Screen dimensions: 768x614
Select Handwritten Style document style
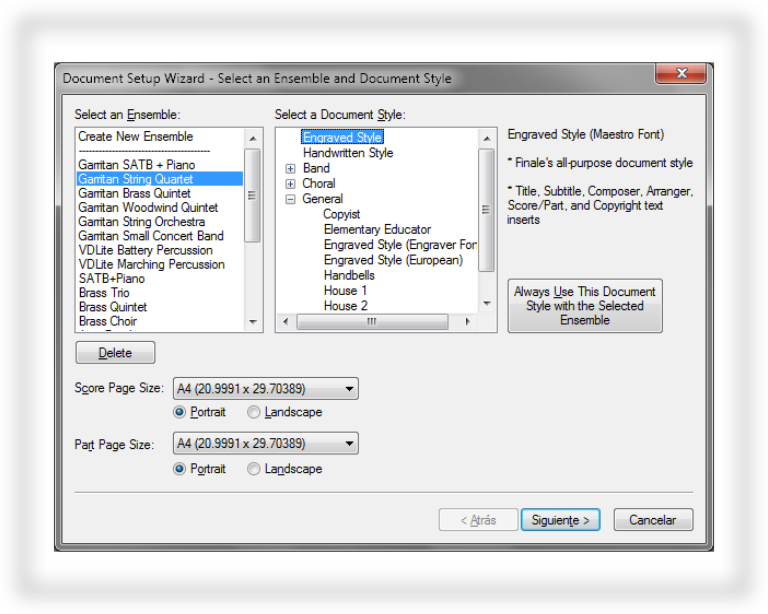coord(348,153)
